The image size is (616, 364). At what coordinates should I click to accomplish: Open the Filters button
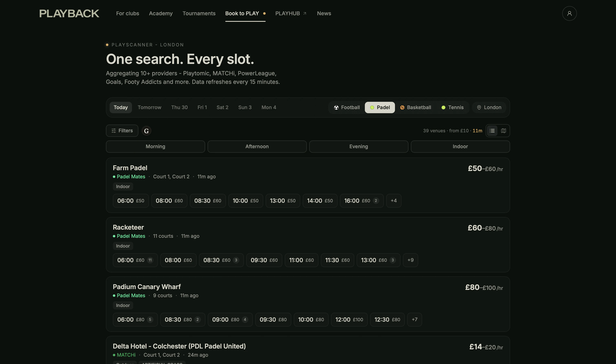point(122,131)
